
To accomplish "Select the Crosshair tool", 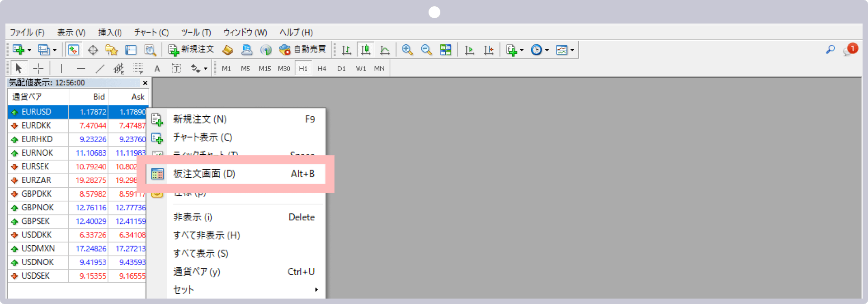I will pos(38,69).
